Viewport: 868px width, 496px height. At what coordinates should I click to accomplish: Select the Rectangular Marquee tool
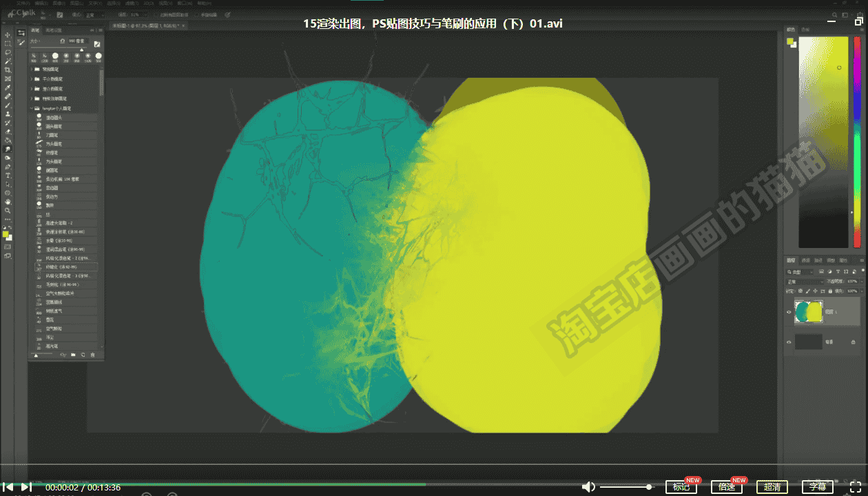coord(8,43)
